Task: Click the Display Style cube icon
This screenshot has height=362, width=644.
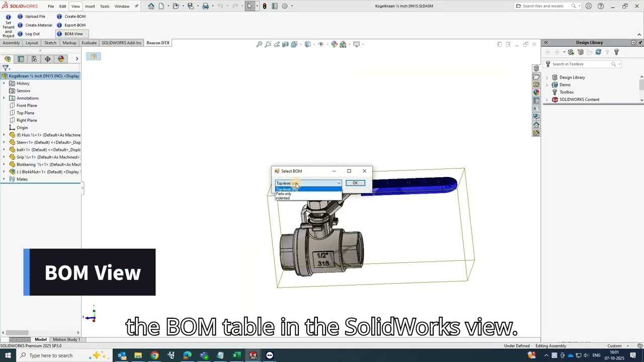Action: 307,44
